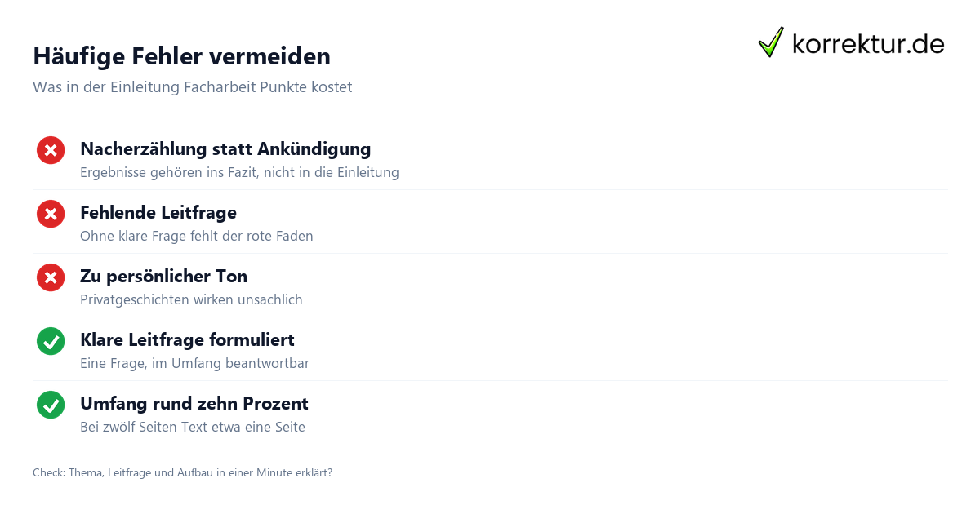The height and width of the screenshot is (514, 980).
Task: Click the red X icon beside Fehlende Leitfrage
Action: (51, 214)
